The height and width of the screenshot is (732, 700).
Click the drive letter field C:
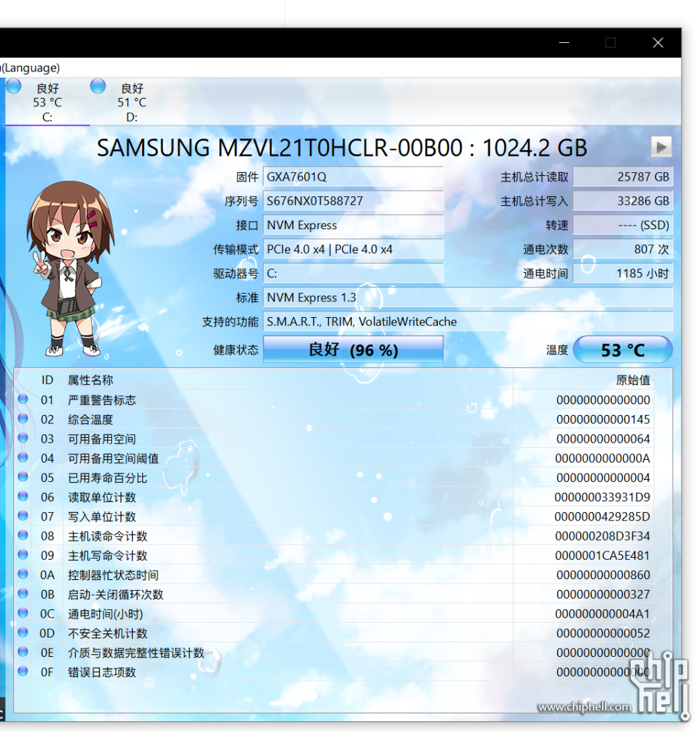pyautogui.click(x=353, y=274)
